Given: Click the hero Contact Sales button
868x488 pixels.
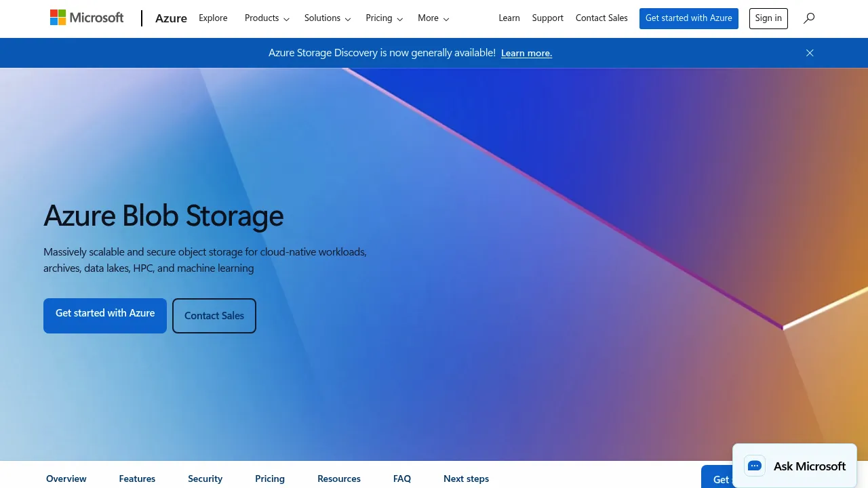Looking at the screenshot, I should pyautogui.click(x=214, y=316).
